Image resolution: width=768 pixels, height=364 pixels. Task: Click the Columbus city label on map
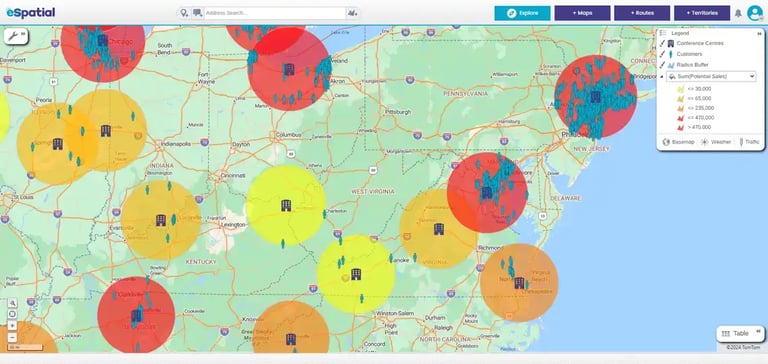[x=288, y=135]
